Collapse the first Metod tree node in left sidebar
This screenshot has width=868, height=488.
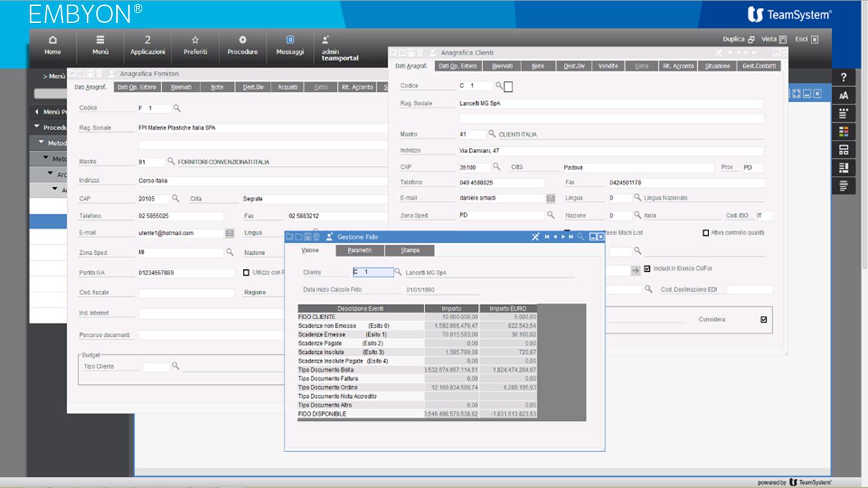coord(42,143)
